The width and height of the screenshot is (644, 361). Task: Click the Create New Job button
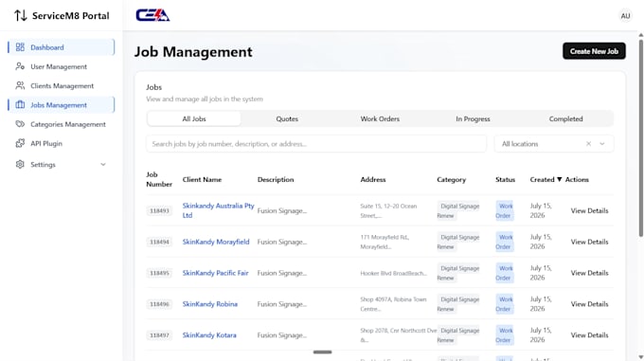[594, 51]
